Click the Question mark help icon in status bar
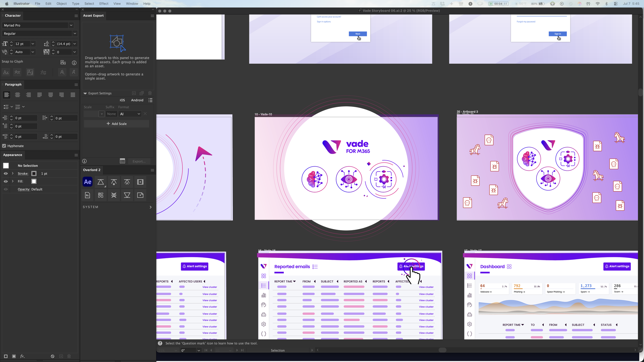The height and width of the screenshot is (362, 644). (x=160, y=343)
